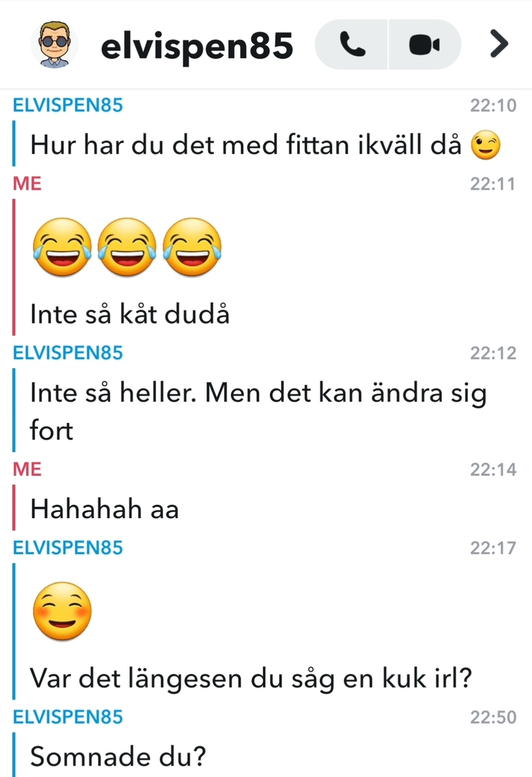Open elvispen85 profile from header name
Screen dimensions: 532x777
pyautogui.click(x=197, y=45)
